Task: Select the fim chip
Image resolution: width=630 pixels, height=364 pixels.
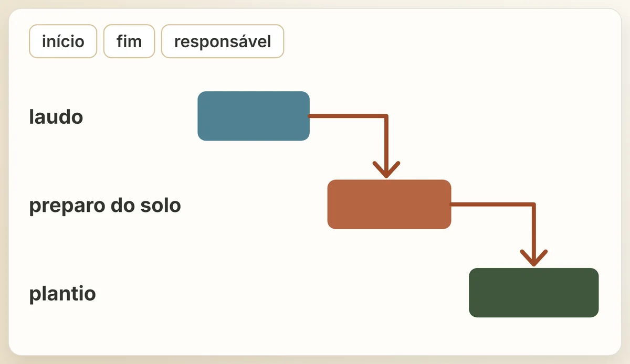Action: pos(129,41)
